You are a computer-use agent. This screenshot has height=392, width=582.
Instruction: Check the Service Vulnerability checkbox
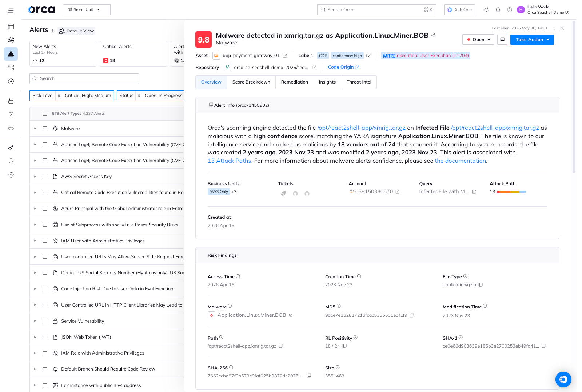[45, 321]
